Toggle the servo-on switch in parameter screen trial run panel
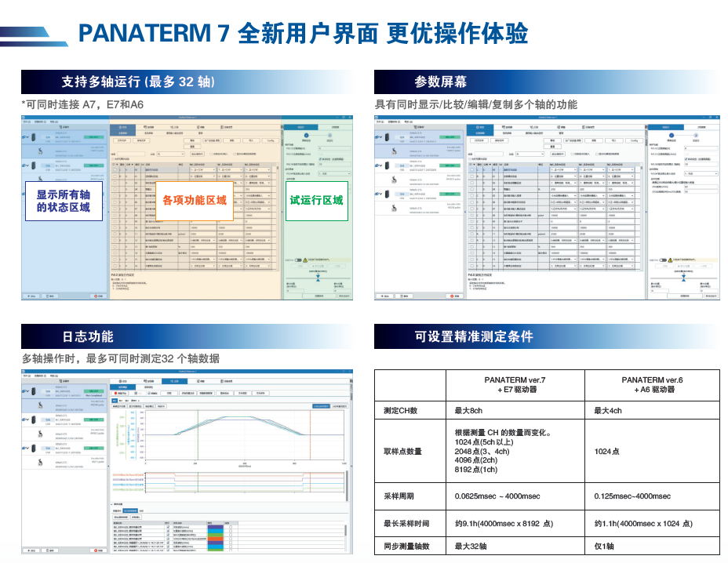The width and height of the screenshot is (728, 563). pos(664,259)
